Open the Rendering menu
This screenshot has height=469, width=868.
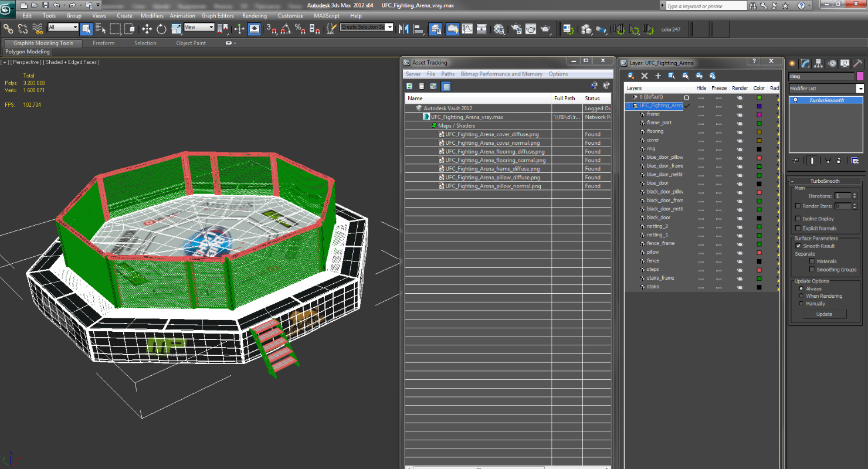254,16
